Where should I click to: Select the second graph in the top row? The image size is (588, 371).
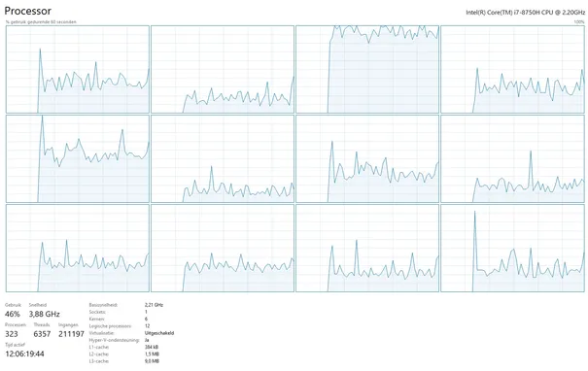pyautogui.click(x=223, y=69)
